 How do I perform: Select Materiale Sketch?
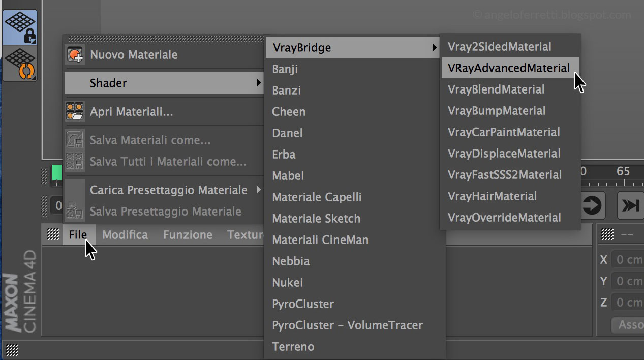tap(354, 219)
